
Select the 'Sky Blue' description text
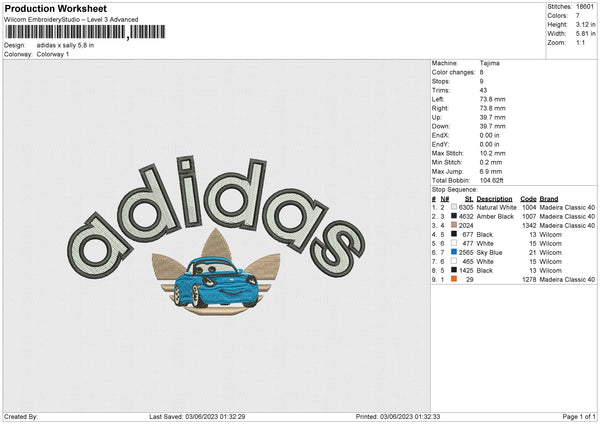click(x=489, y=253)
